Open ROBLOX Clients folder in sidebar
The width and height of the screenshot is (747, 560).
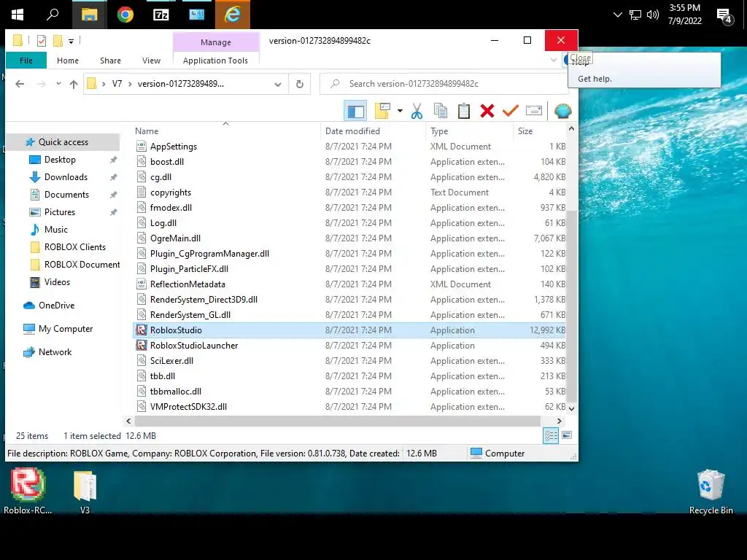pyautogui.click(x=75, y=247)
